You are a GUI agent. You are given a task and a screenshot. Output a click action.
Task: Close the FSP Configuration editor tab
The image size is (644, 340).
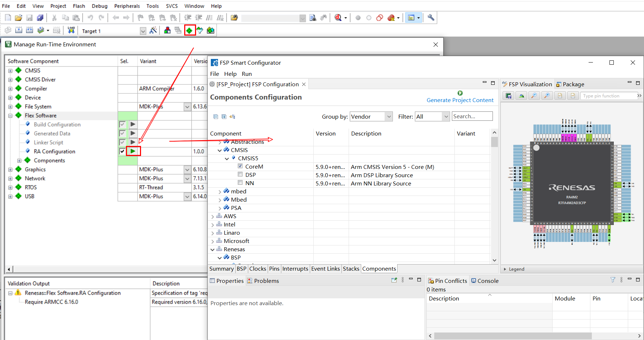tap(304, 84)
